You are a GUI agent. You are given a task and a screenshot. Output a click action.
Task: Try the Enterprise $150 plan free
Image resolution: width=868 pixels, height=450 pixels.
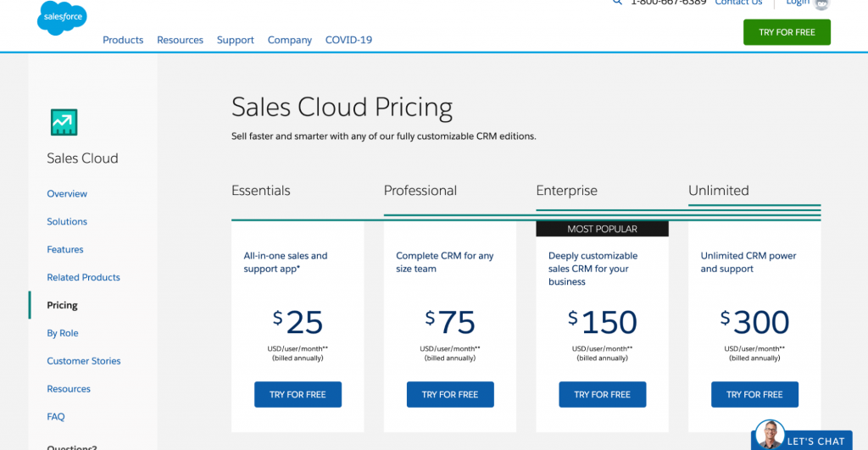[x=603, y=394]
